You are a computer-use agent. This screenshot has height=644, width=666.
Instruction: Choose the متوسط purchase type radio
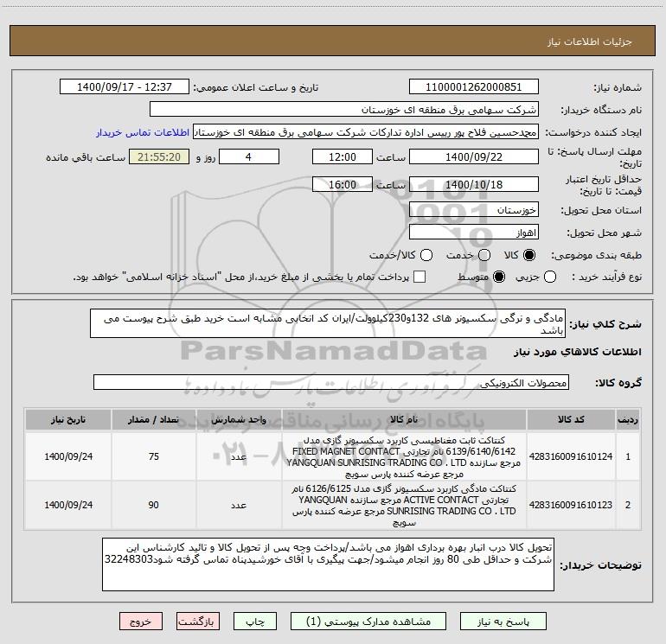point(499,277)
